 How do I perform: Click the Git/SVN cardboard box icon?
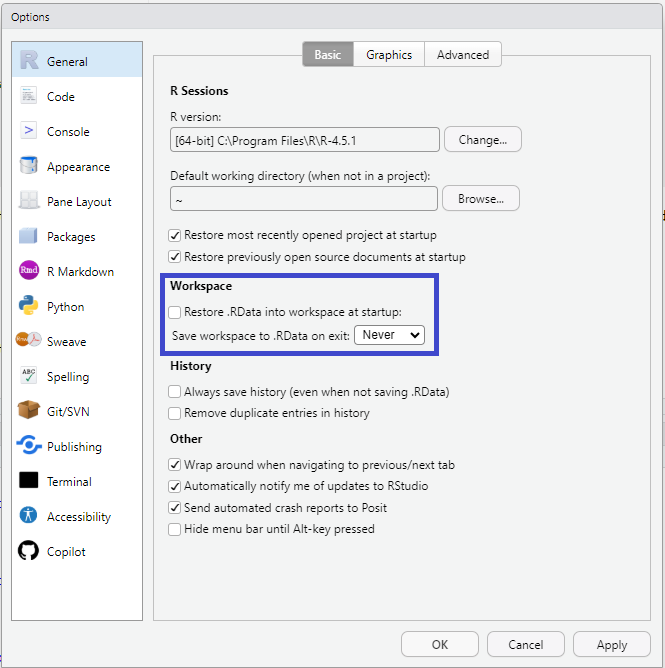click(x=29, y=410)
